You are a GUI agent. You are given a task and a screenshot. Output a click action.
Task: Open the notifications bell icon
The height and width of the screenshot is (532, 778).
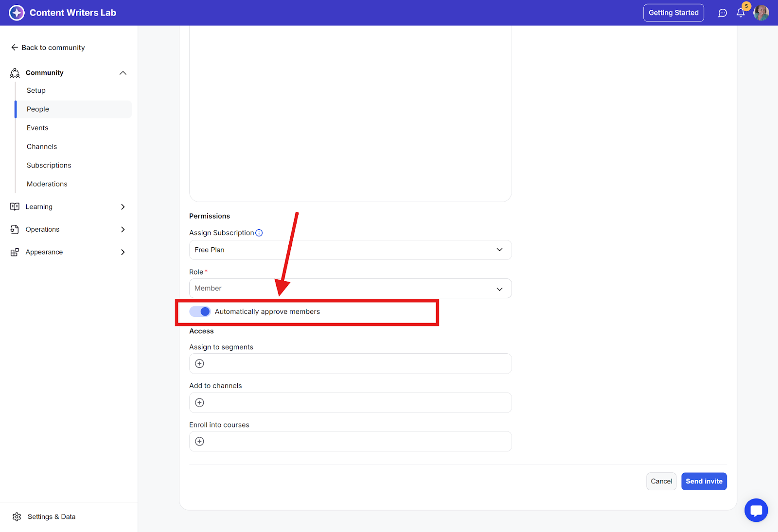[x=741, y=13]
